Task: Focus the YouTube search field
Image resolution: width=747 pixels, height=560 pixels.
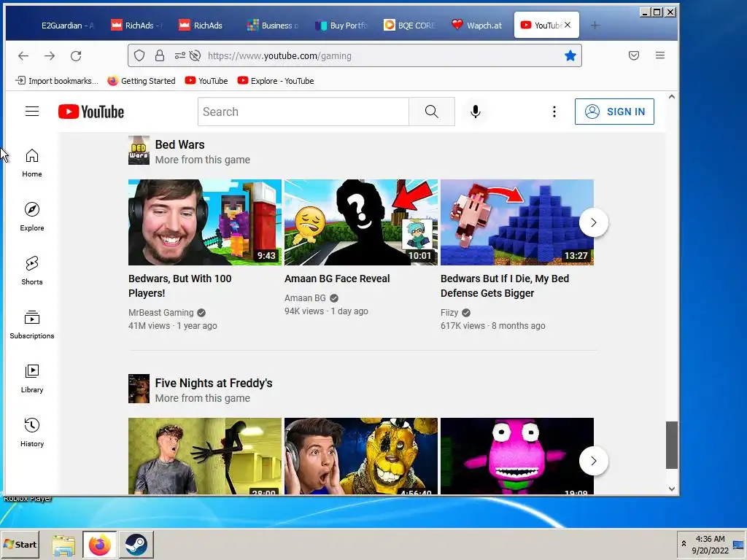Action: coord(303,112)
